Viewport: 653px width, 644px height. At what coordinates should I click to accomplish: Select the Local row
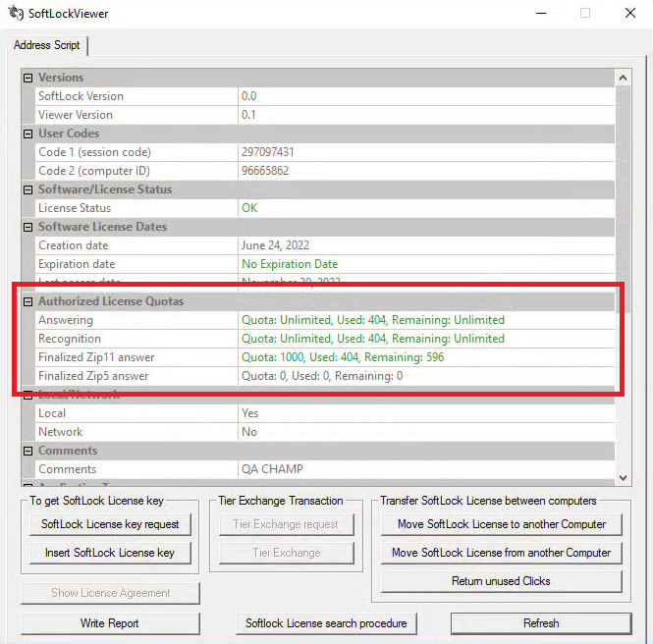325,413
